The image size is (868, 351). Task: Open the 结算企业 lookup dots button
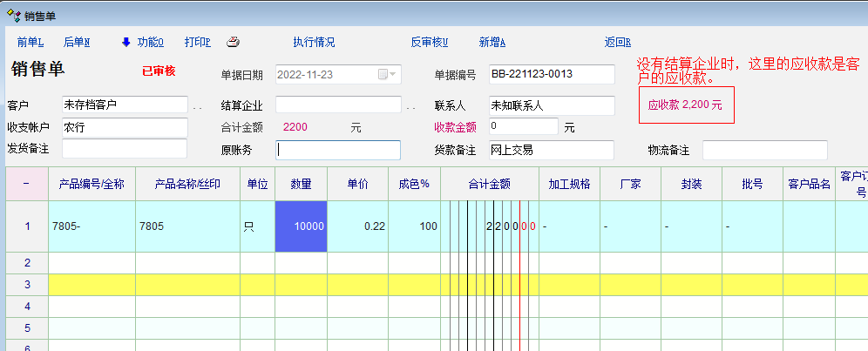[x=411, y=107]
